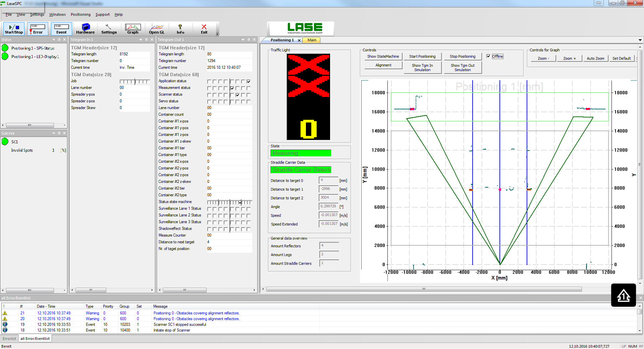Switch to the Main tab
Image resolution: width=644 pixels, height=349 pixels.
point(311,40)
